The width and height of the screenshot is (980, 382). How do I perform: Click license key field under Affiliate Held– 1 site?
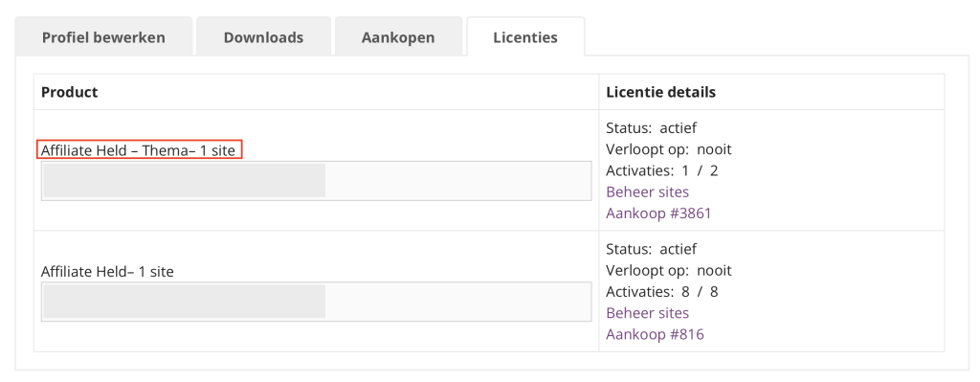(x=316, y=302)
